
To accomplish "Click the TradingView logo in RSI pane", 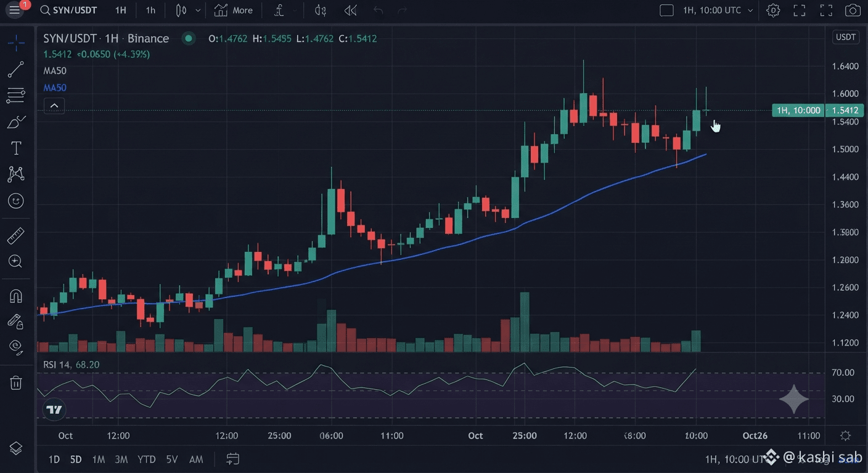I will coord(54,410).
